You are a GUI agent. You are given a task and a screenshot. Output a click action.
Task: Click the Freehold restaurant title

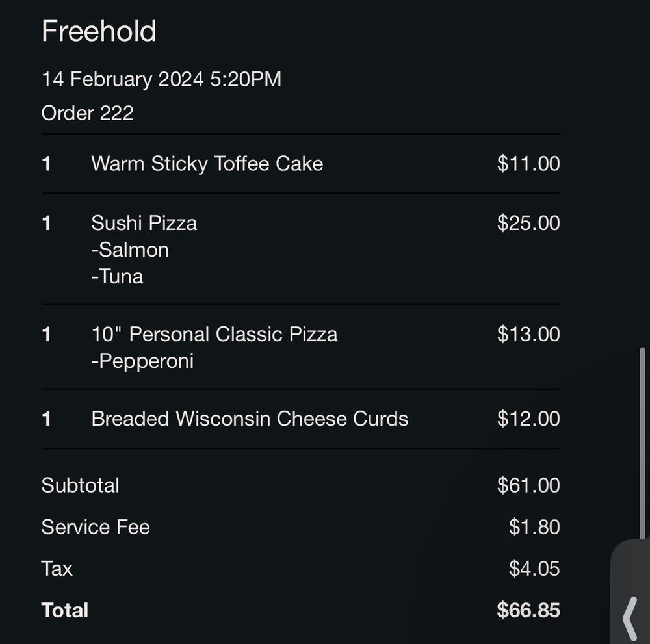(99, 31)
